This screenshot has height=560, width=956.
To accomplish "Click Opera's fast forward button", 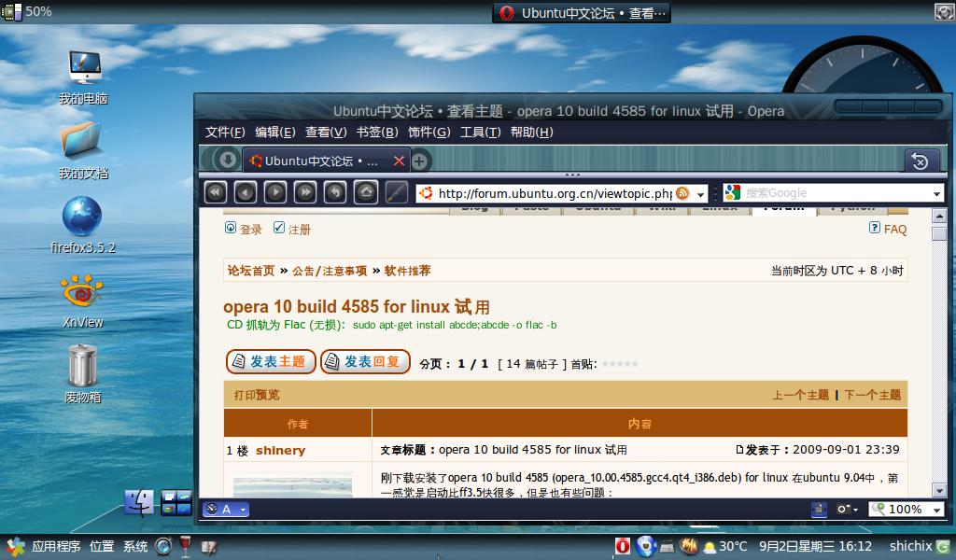I will pyautogui.click(x=305, y=192).
